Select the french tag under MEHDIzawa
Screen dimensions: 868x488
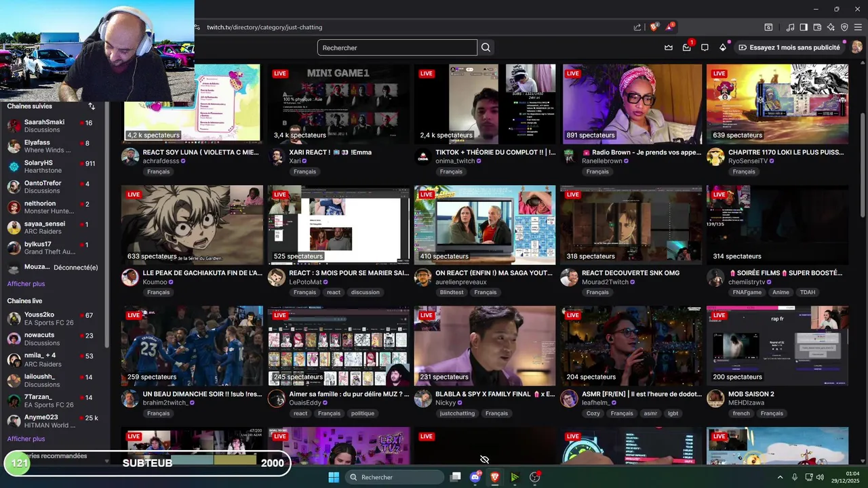[741, 413]
